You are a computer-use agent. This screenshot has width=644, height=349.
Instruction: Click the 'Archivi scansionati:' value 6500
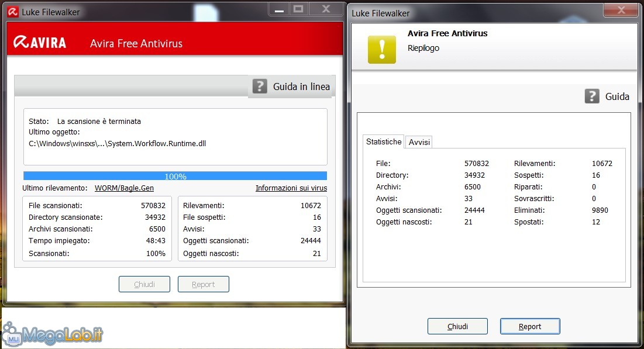(x=157, y=229)
